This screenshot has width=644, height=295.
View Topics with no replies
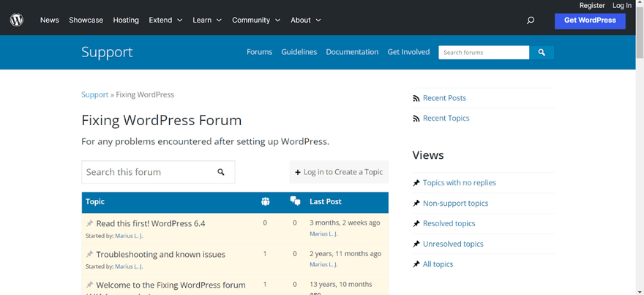coord(459,183)
